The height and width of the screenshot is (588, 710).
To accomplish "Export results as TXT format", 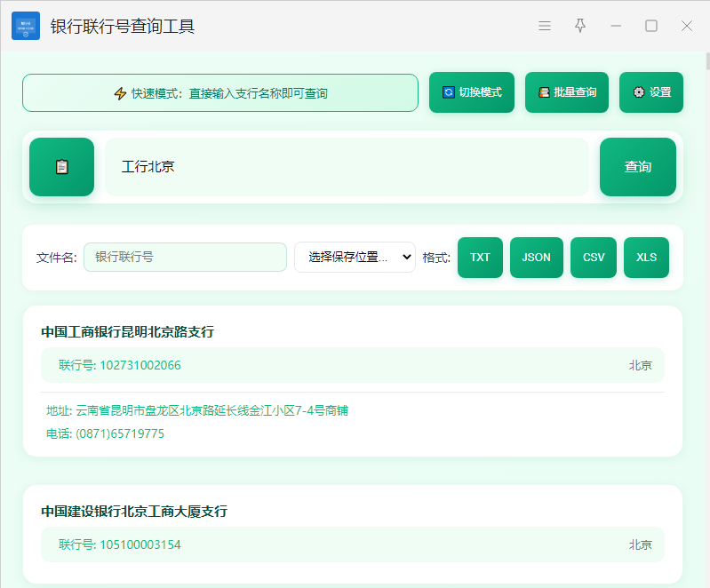I will (480, 258).
